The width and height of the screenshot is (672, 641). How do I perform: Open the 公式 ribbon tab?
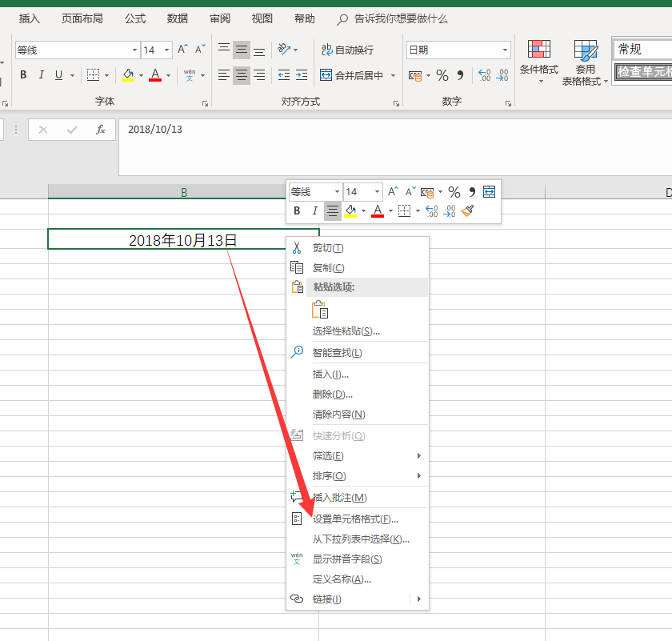pyautogui.click(x=135, y=19)
